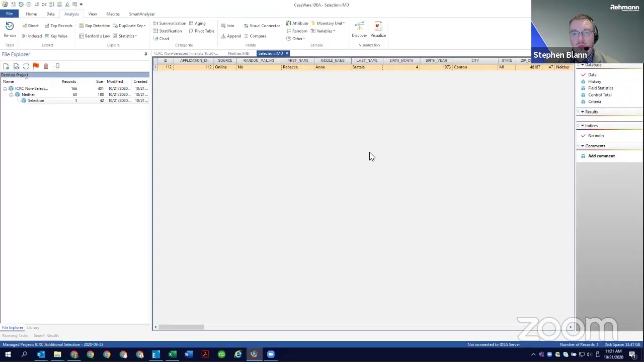Open Summarization tool
Image resolution: width=644 pixels, height=362 pixels.
pos(170,23)
